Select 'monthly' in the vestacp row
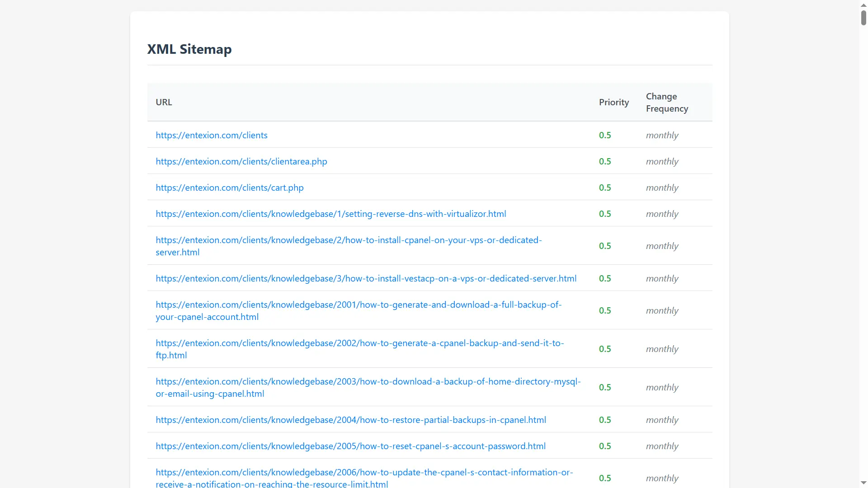This screenshot has height=488, width=868. [x=662, y=278]
